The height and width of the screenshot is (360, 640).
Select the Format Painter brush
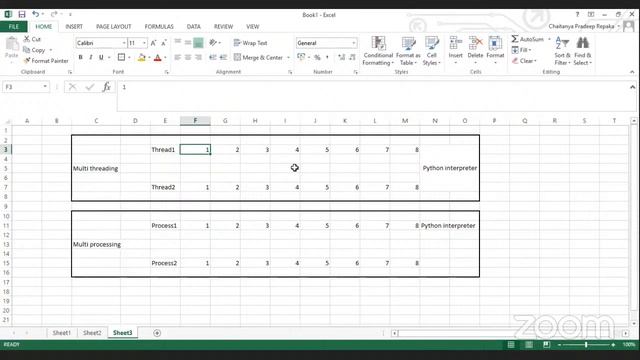coord(46,61)
